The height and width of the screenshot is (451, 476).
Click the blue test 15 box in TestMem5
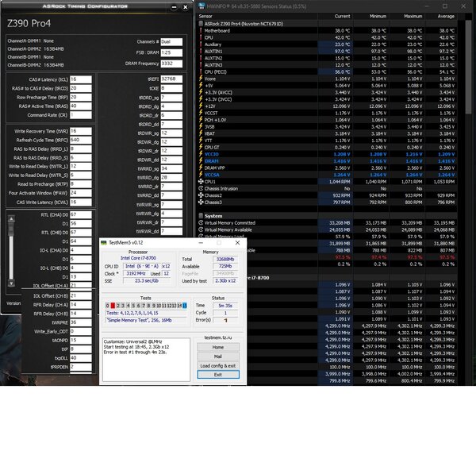185,306
